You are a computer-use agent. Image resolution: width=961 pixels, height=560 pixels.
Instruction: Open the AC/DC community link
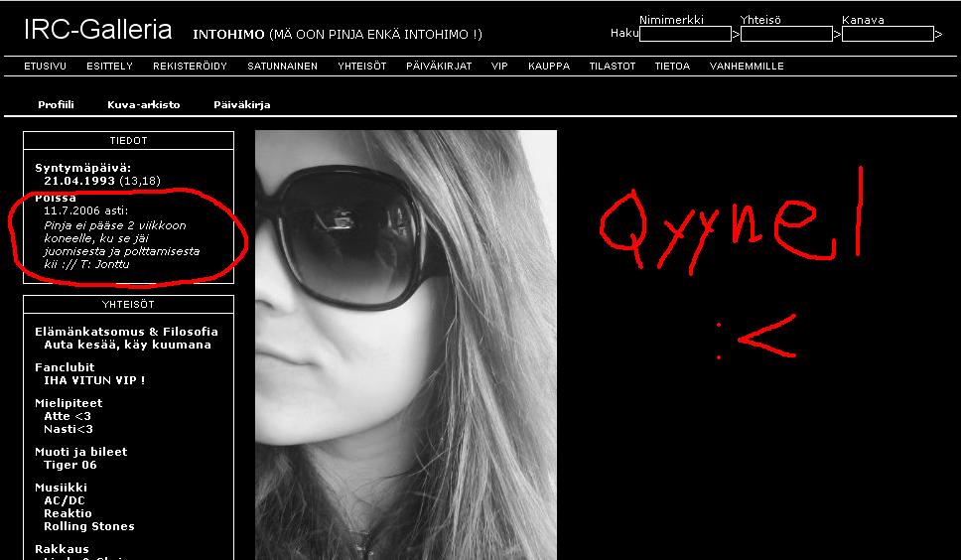tap(64, 500)
